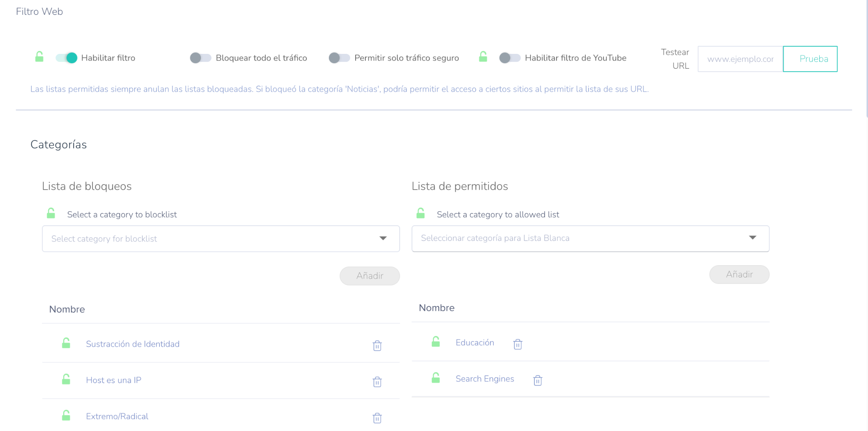Open the Select category for blocklist dropdown
The image size is (868, 431).
tap(220, 238)
